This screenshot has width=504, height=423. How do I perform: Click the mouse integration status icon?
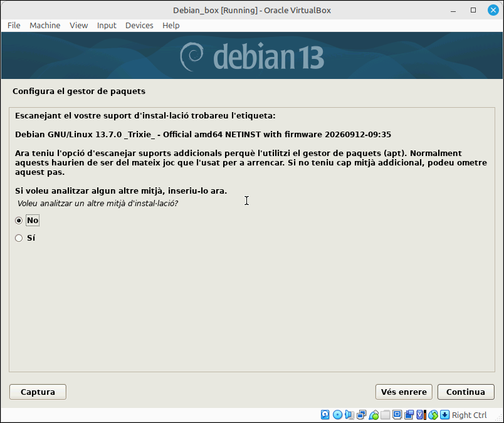[433, 415]
